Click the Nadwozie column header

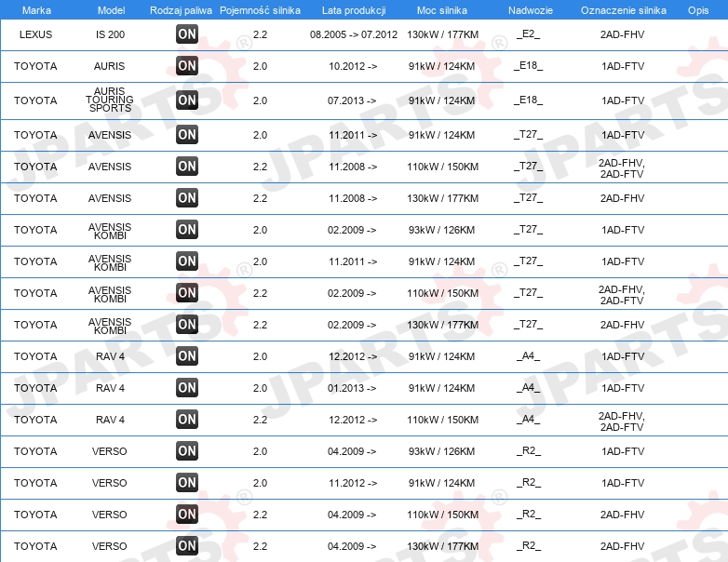pos(531,10)
